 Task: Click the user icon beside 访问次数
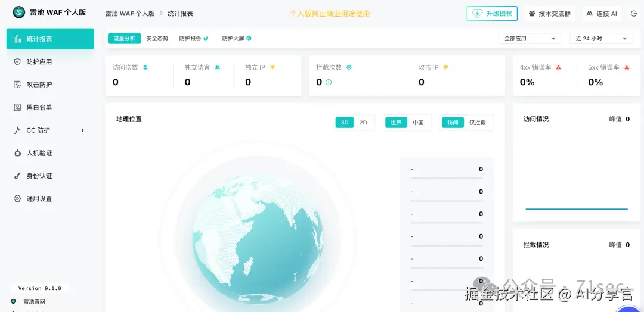145,67
